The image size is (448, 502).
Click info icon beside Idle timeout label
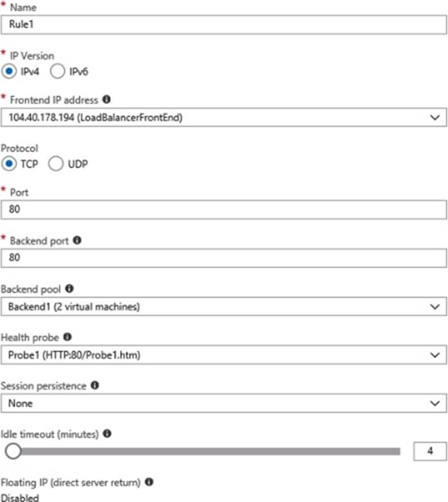click(106, 434)
